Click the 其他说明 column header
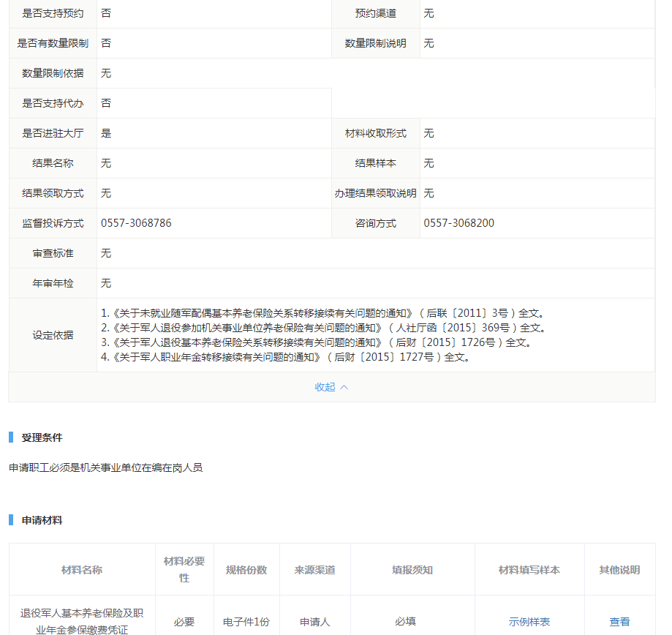The height and width of the screenshot is (635, 672). 619,570
